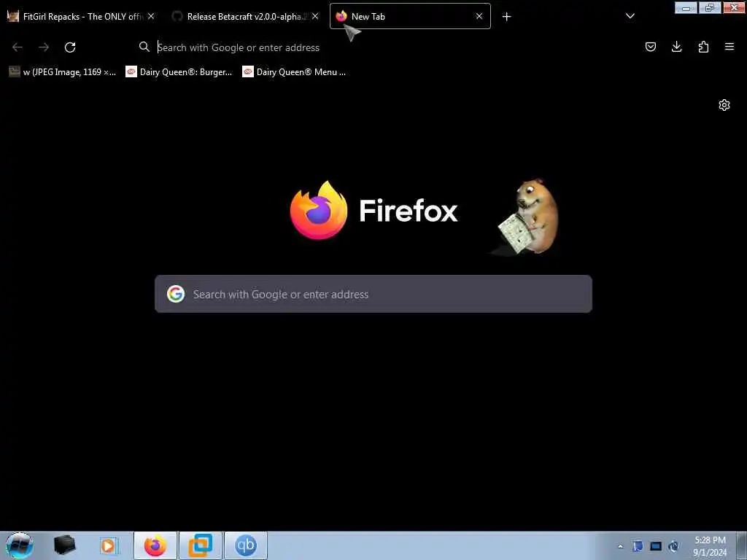Expand the list all tabs chevron
The width and height of the screenshot is (747, 560).
[x=630, y=16]
